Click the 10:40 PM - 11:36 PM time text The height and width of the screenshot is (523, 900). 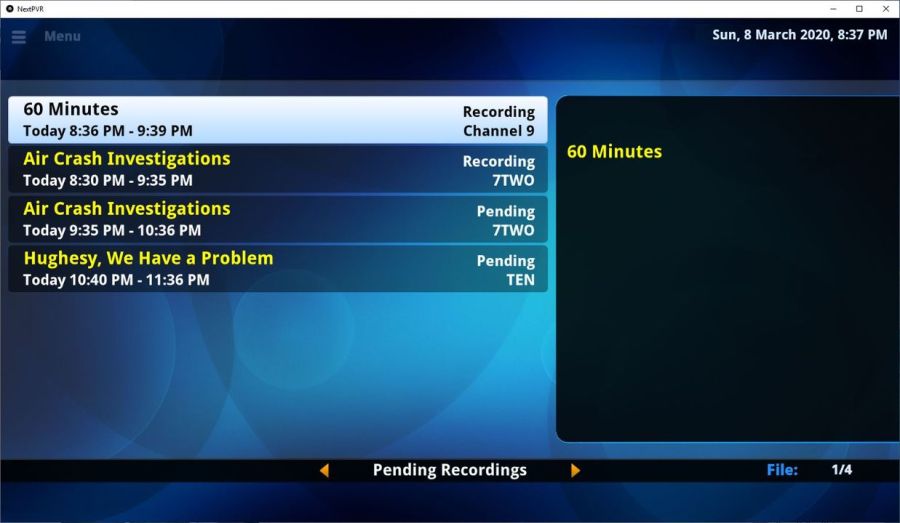(x=116, y=280)
